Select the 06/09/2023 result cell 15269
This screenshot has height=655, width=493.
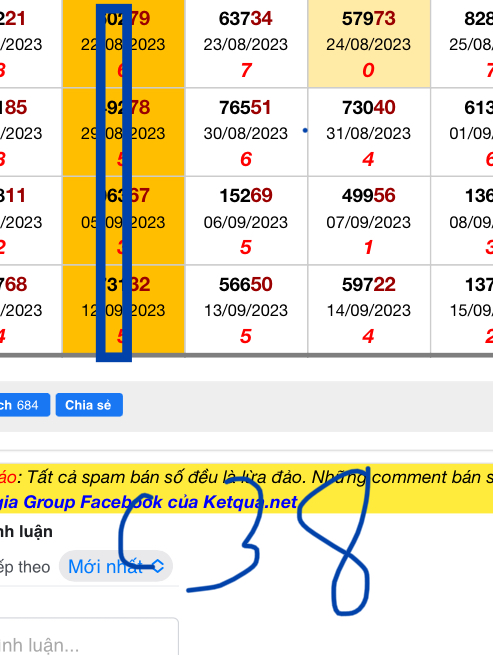click(246, 221)
